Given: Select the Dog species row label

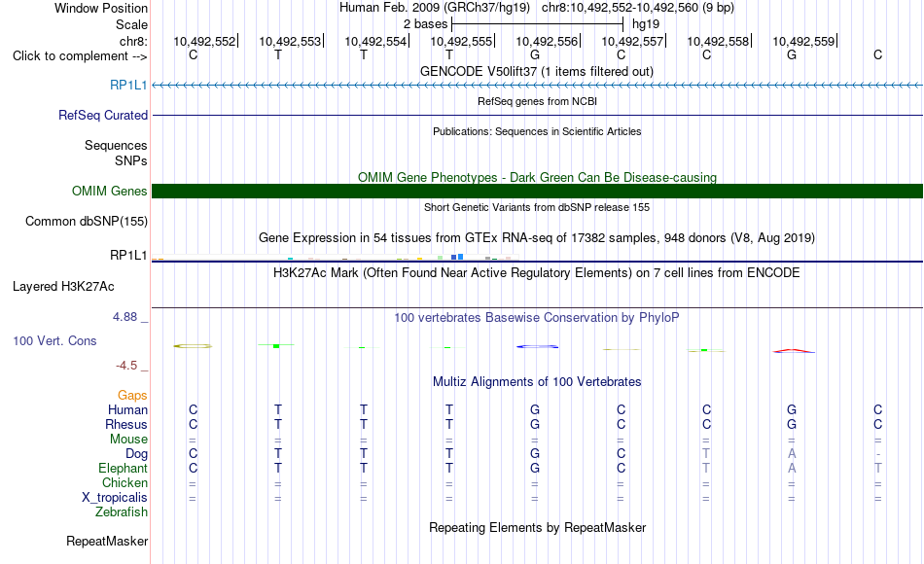Looking at the screenshot, I should coord(136,453).
